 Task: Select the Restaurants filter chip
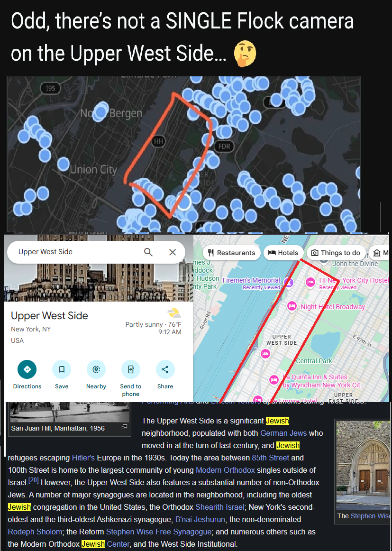[x=231, y=253]
